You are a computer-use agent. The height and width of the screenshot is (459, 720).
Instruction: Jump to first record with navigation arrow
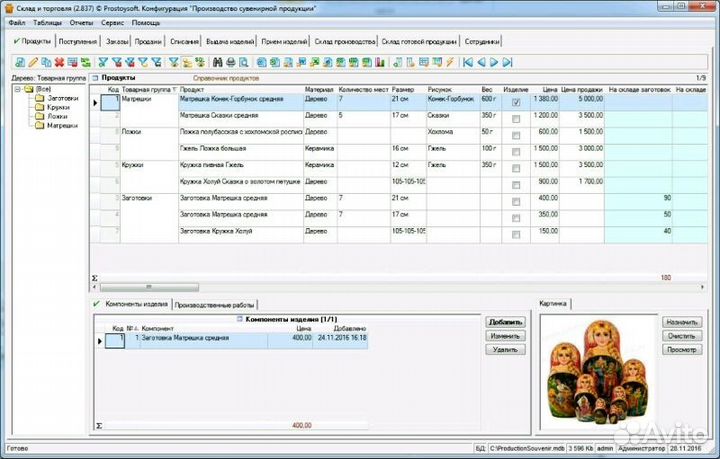468,63
